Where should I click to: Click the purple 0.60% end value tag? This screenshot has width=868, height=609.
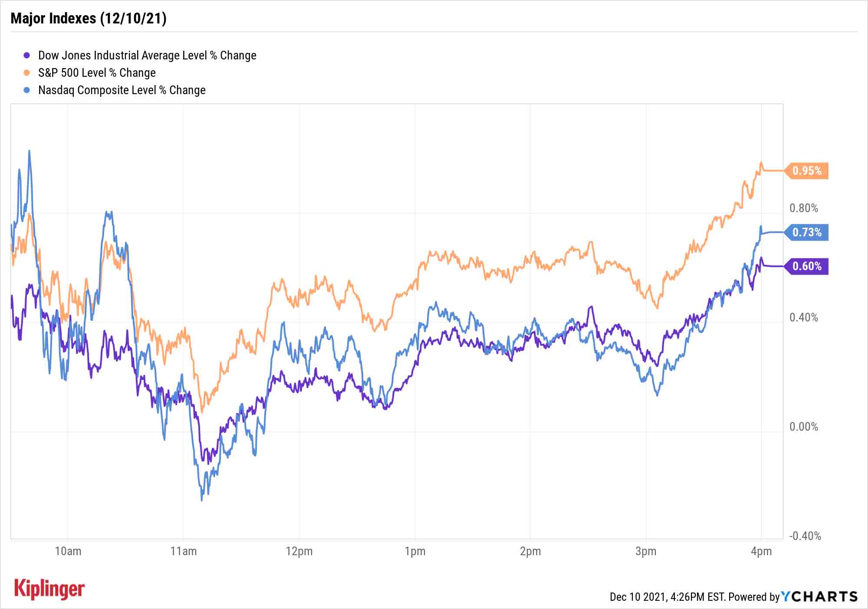point(807,266)
